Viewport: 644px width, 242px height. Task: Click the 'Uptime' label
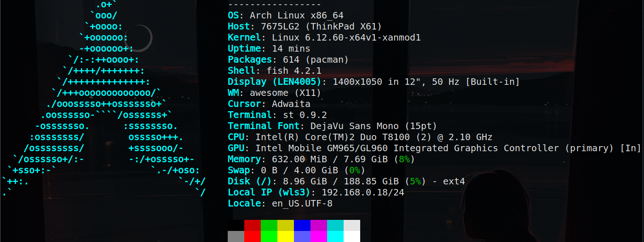pos(244,48)
